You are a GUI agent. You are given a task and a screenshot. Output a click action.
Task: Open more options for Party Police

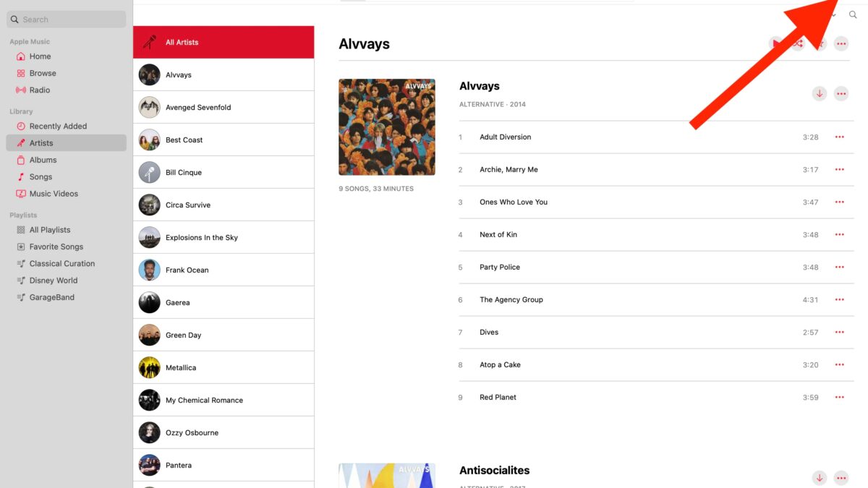839,267
